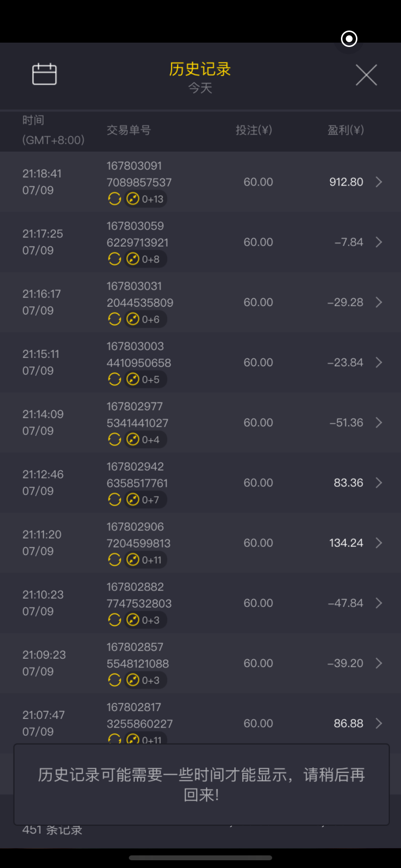The height and width of the screenshot is (868, 401).
Task: Click the replay icon in the 21:18:41 row
Action: point(115,199)
